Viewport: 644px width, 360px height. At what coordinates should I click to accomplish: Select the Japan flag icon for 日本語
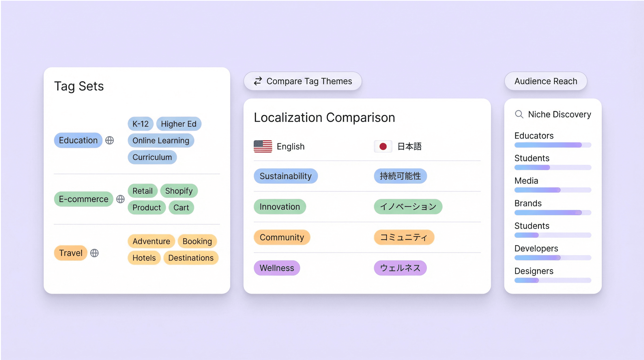[383, 146]
